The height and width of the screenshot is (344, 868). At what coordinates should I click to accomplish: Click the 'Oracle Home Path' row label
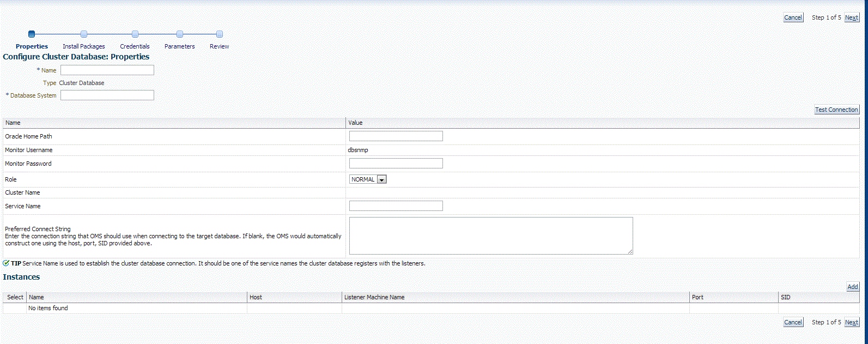[x=28, y=136]
